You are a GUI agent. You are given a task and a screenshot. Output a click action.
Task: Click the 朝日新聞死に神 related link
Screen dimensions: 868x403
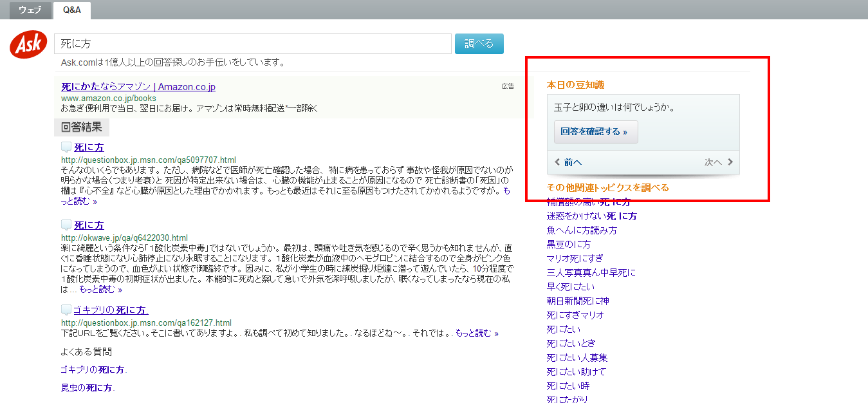click(577, 301)
